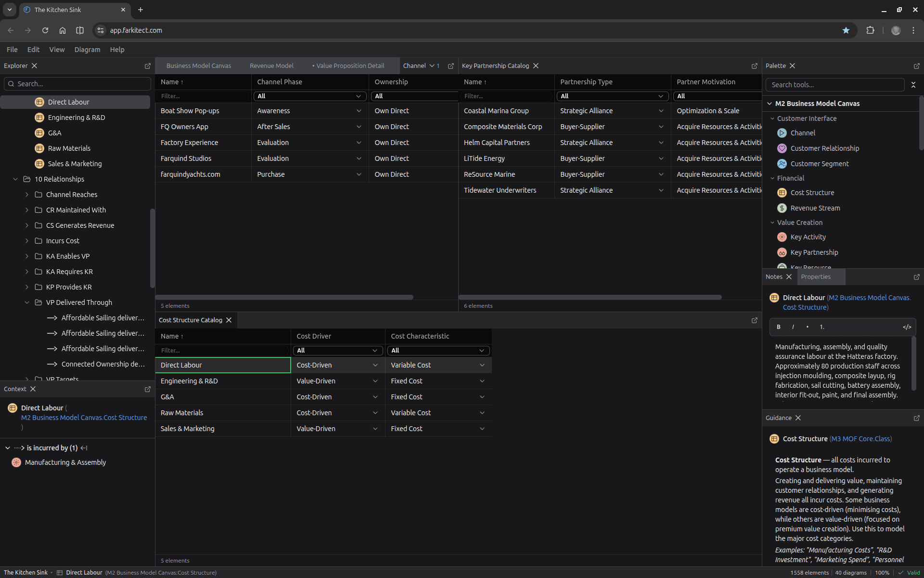
Task: Switch to Revenue Model tab
Action: coord(271,66)
